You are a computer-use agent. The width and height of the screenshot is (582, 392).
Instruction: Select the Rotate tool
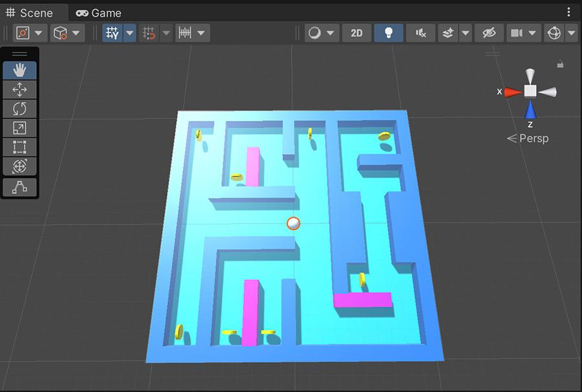point(19,109)
